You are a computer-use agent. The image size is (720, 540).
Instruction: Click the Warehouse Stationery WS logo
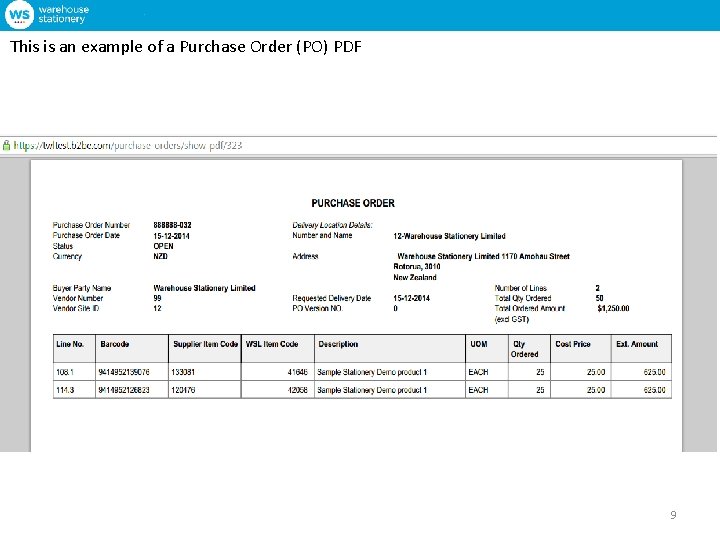[x=19, y=14]
